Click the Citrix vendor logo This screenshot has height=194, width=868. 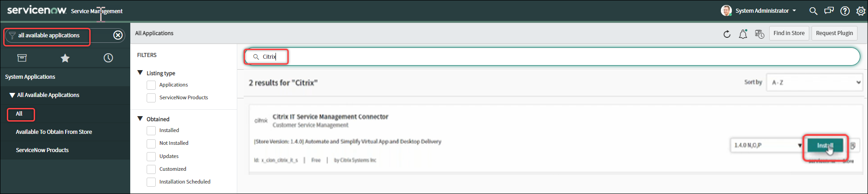261,120
